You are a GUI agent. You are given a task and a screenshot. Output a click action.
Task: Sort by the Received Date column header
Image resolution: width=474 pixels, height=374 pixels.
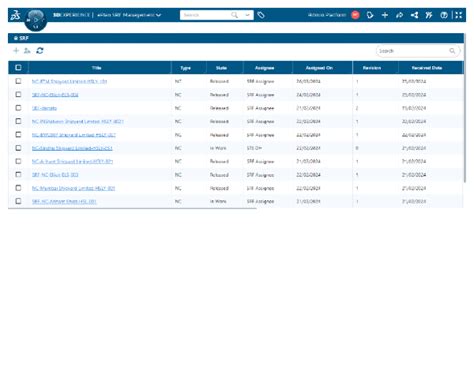427,68
